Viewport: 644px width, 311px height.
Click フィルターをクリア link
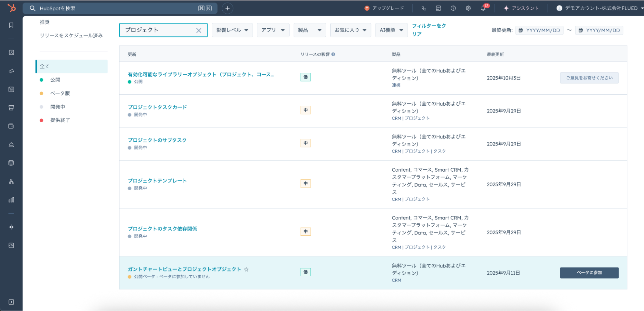(429, 30)
